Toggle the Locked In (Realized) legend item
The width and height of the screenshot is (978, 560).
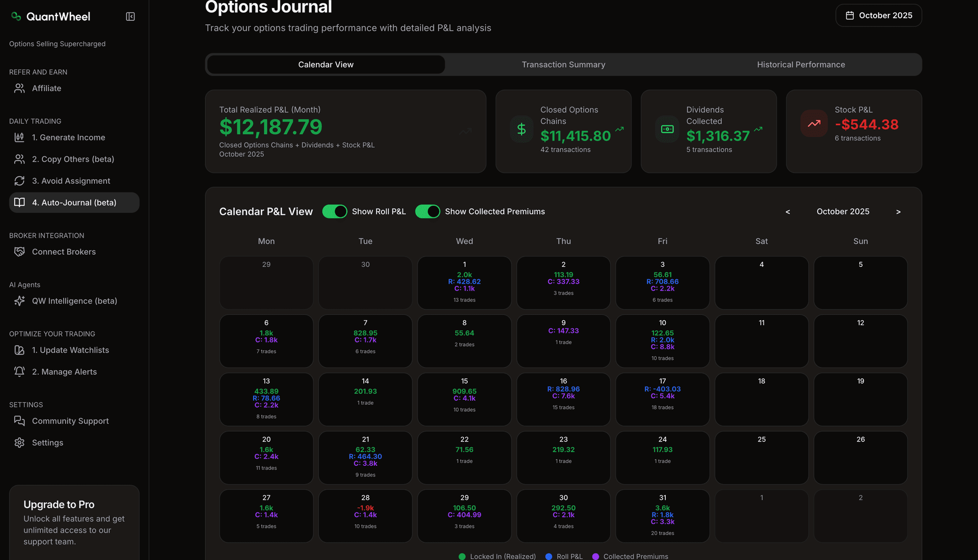pyautogui.click(x=497, y=556)
